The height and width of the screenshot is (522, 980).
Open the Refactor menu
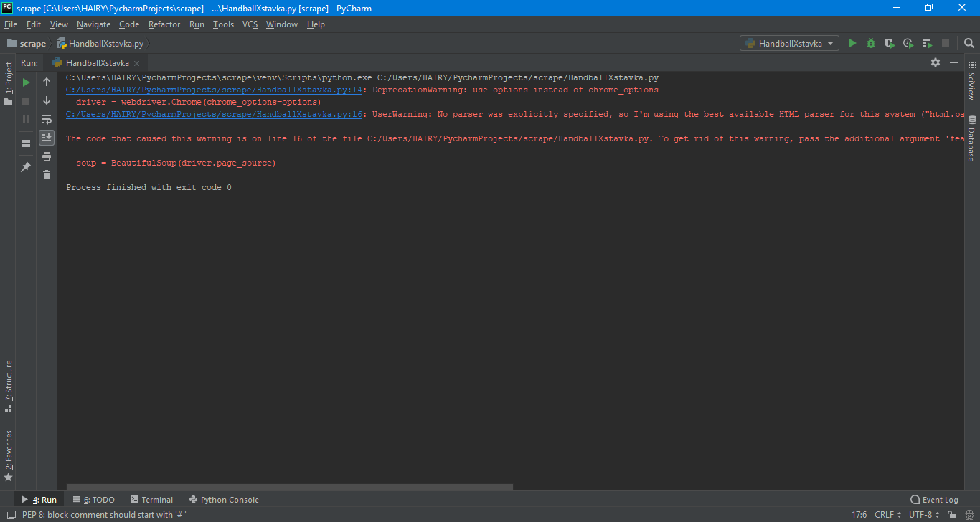pyautogui.click(x=164, y=24)
